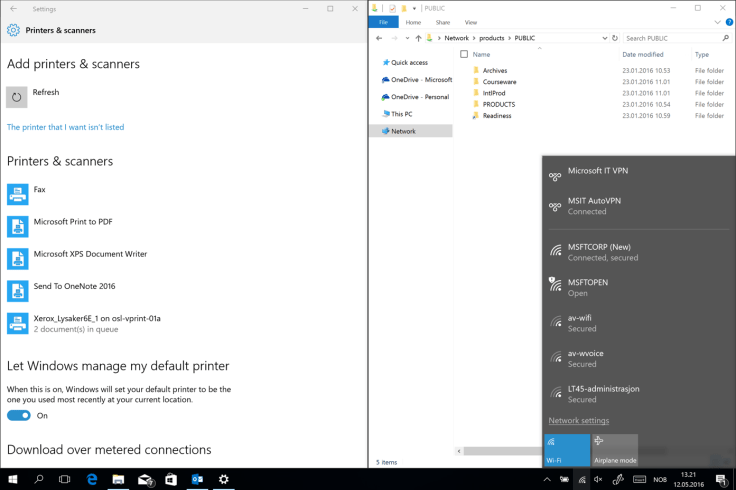The height and width of the screenshot is (490, 736).
Task: Click the Settings gear icon beside Printers & scanners
Action: [13, 30]
